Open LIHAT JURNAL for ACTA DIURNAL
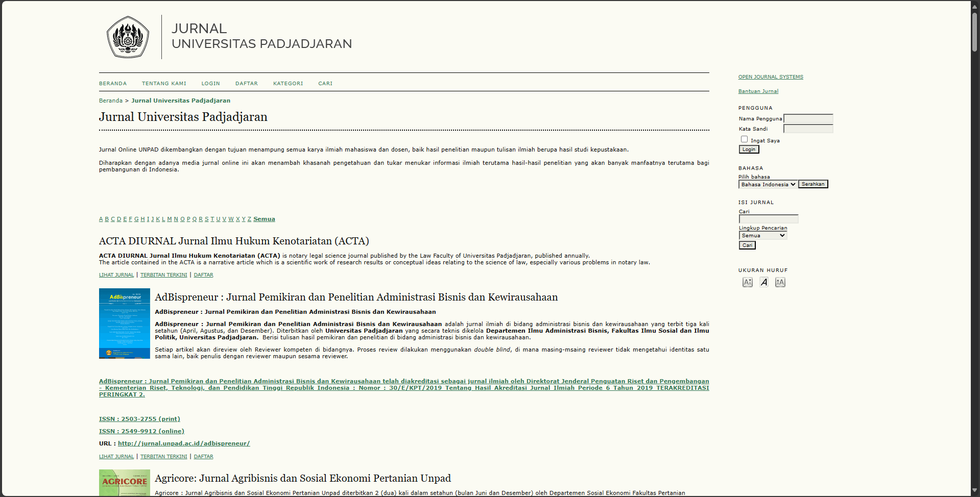 tap(116, 275)
